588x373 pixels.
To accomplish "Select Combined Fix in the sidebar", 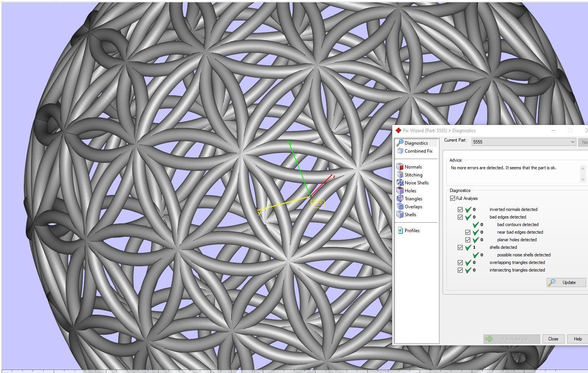I will tap(418, 151).
